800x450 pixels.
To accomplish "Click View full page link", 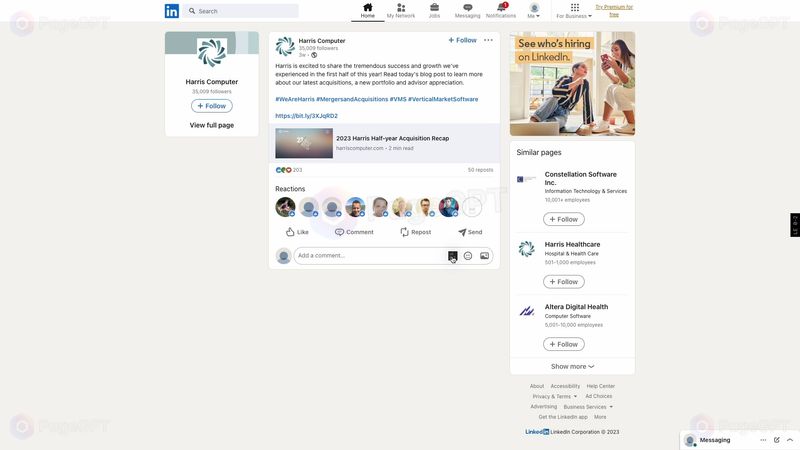I will click(212, 125).
